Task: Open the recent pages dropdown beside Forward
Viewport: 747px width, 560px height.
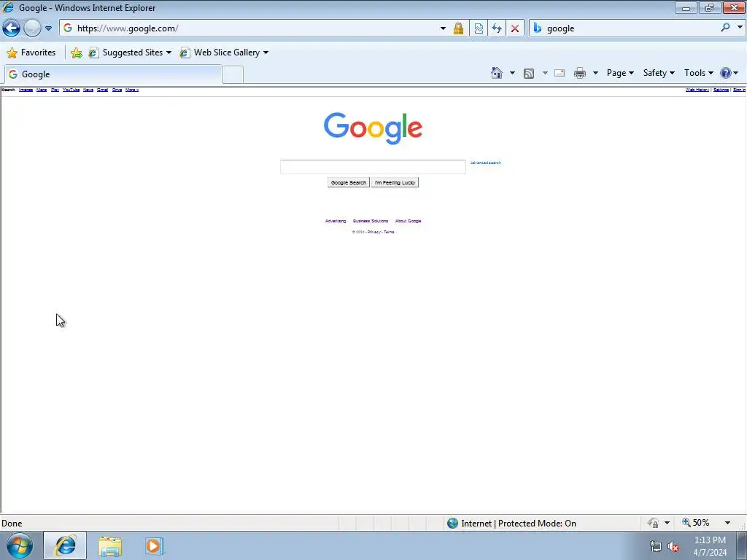Action: tap(49, 28)
